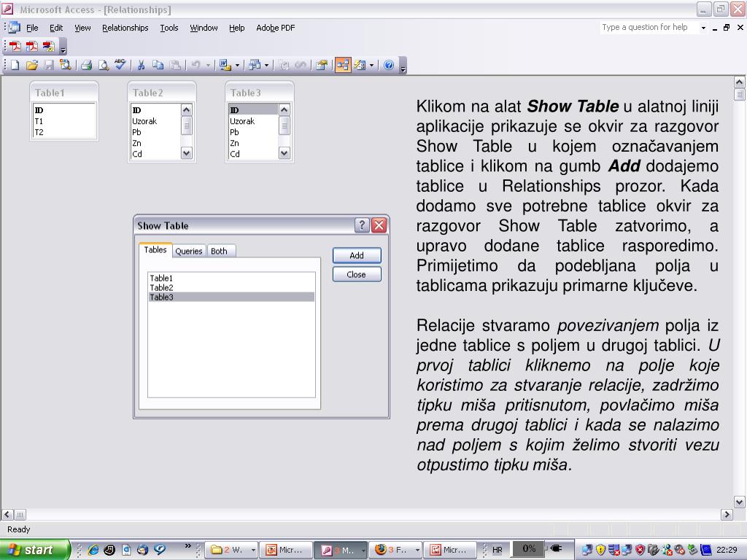Open the Adobe PDF menu
This screenshot has width=747, height=560.
tap(275, 28)
